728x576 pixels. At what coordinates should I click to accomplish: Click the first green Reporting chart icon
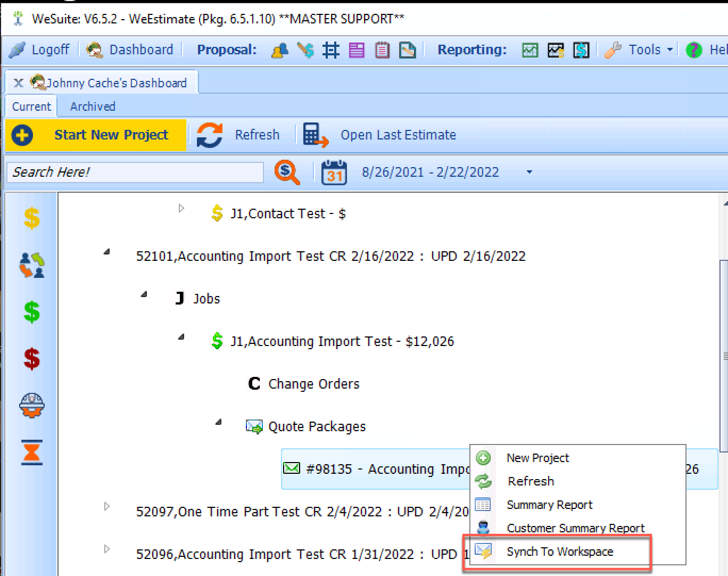[530, 51]
